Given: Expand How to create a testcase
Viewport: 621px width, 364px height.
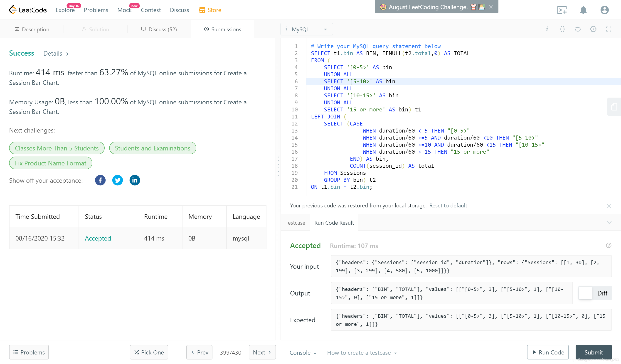Looking at the screenshot, I should pos(362,353).
